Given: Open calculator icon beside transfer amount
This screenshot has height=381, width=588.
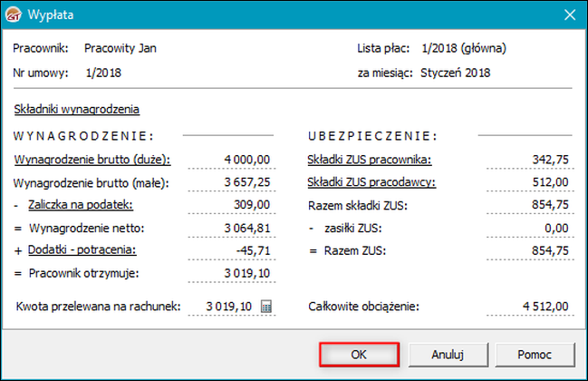Looking at the screenshot, I should [x=266, y=307].
